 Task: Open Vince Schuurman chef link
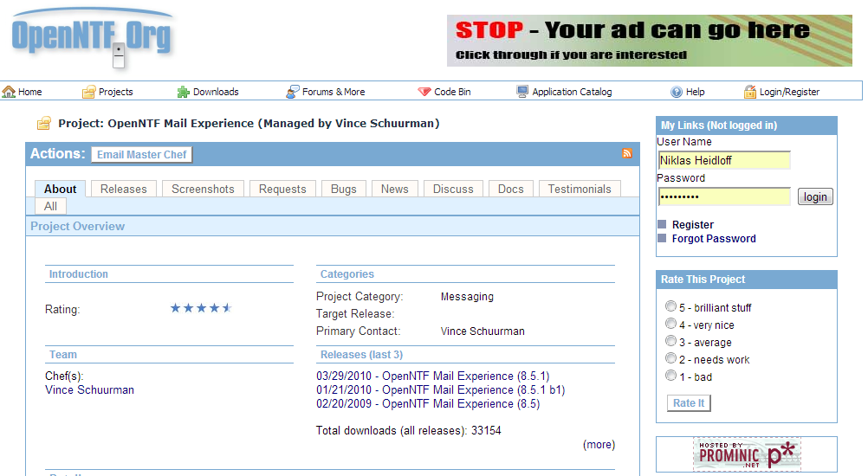(90, 389)
